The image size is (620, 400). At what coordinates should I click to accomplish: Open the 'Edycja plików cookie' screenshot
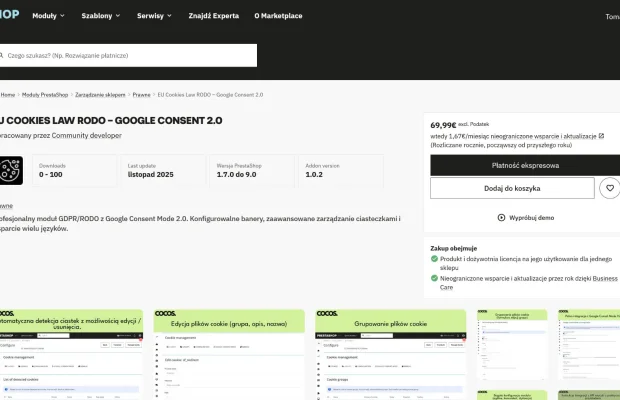pyautogui.click(x=229, y=355)
